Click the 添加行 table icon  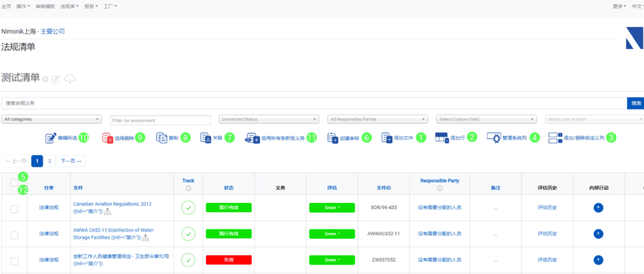(441, 137)
